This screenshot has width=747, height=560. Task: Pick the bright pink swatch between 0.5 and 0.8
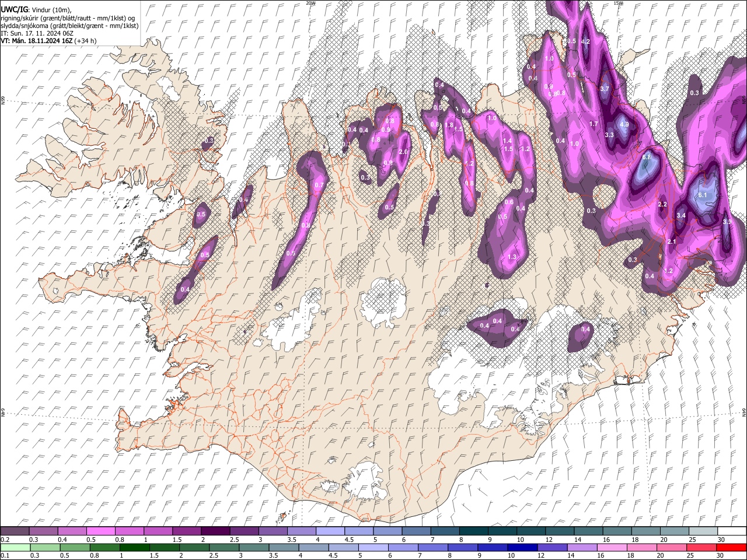101,531
